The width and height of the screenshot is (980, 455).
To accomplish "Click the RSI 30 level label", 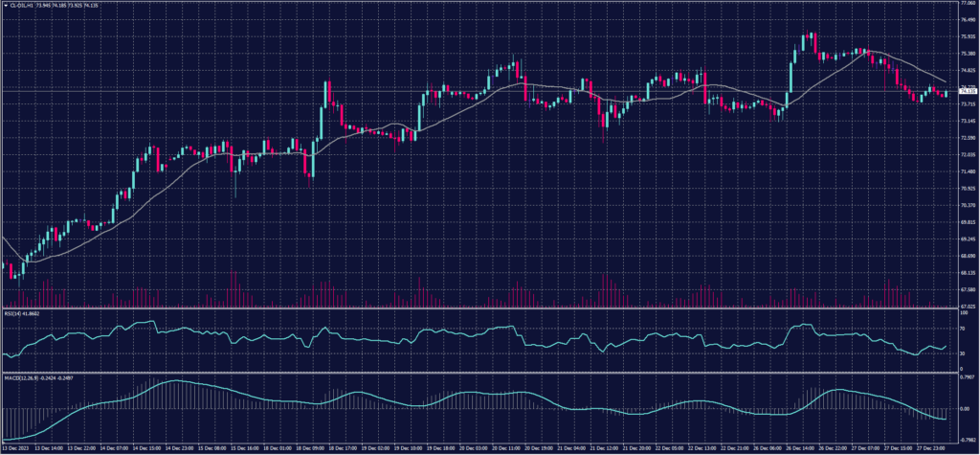I will point(961,353).
